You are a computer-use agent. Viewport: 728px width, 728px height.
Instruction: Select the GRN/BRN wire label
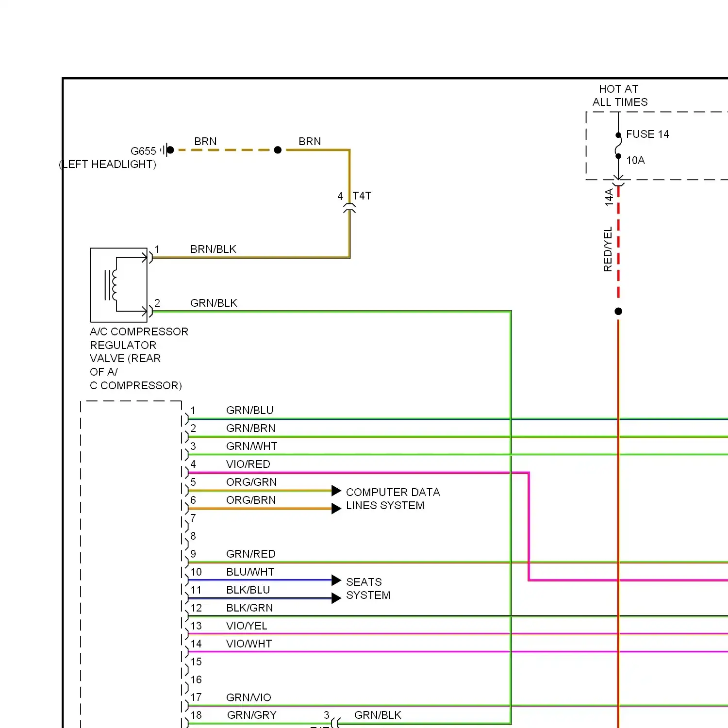[251, 428]
